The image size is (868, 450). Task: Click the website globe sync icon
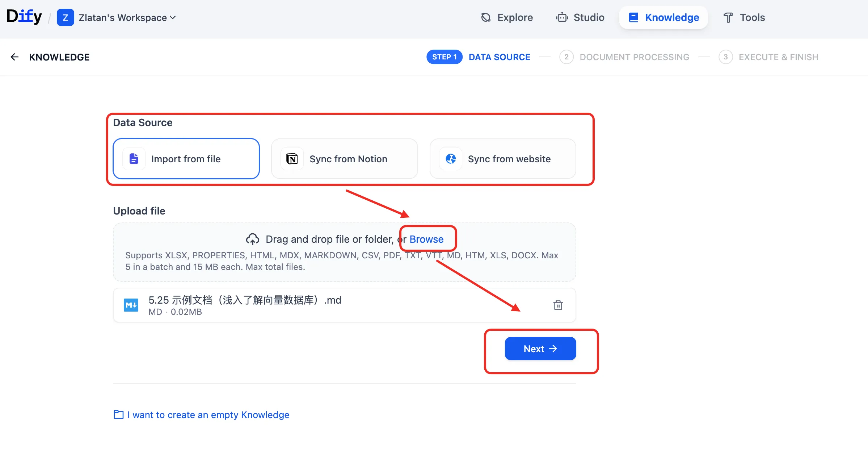[450, 159]
